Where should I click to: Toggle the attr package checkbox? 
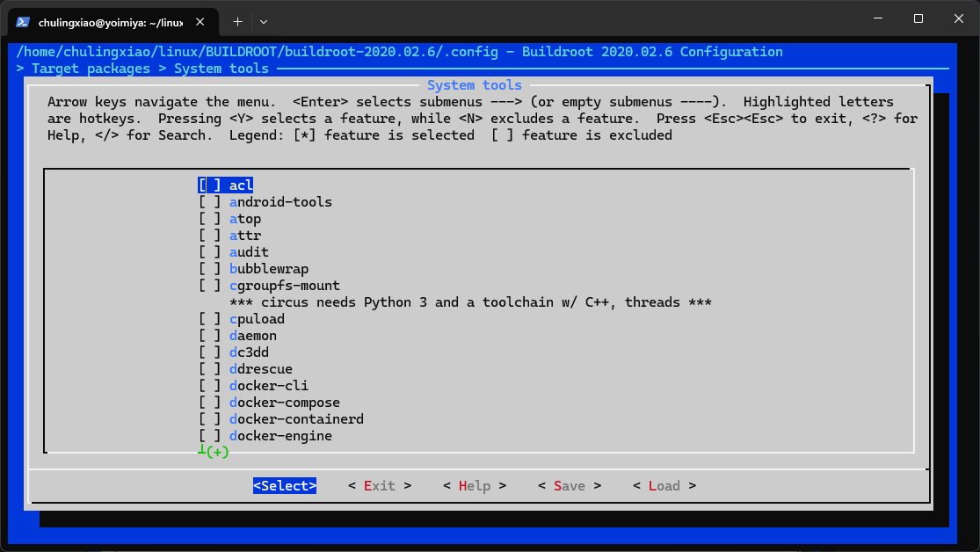tap(209, 235)
